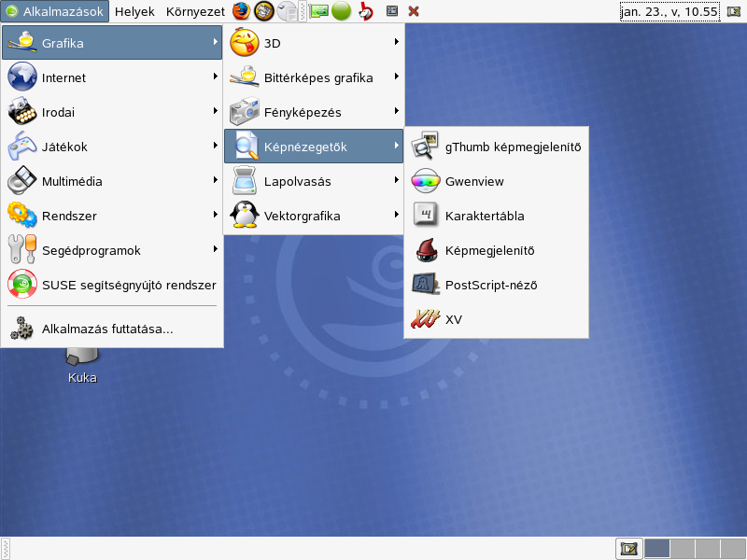747x560 pixels.
Task: Switch to the third workspace
Action: pos(708,549)
